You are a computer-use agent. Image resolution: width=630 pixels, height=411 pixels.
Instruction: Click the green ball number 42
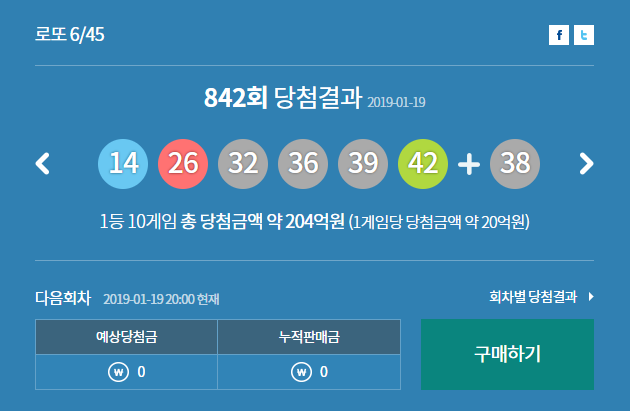point(423,164)
